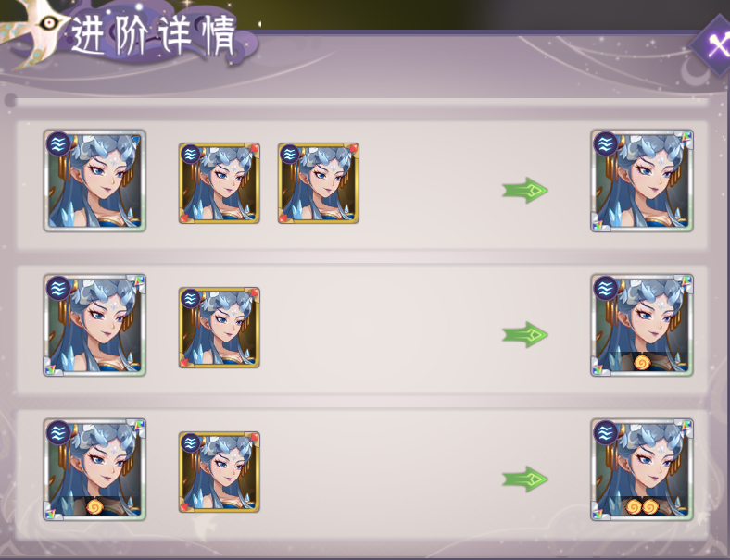730x560 pixels.
Task: Select the first row's silver-framed base hero portrait
Action: coord(94,180)
